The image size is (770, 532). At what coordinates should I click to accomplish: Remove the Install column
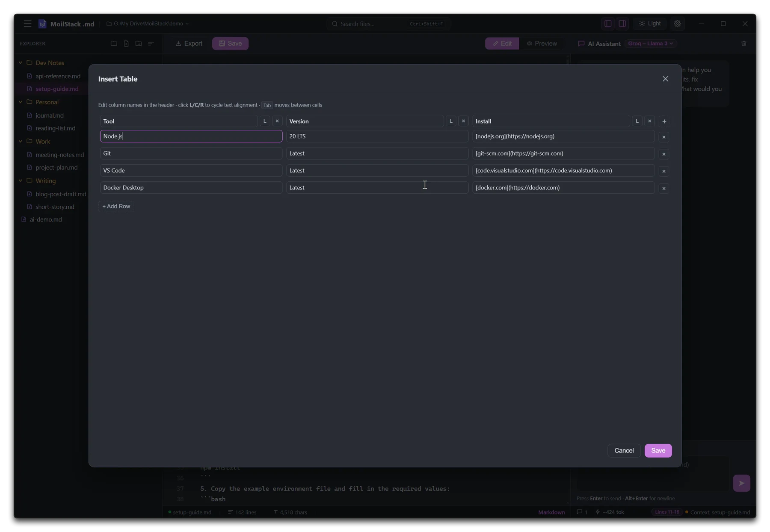pos(649,121)
